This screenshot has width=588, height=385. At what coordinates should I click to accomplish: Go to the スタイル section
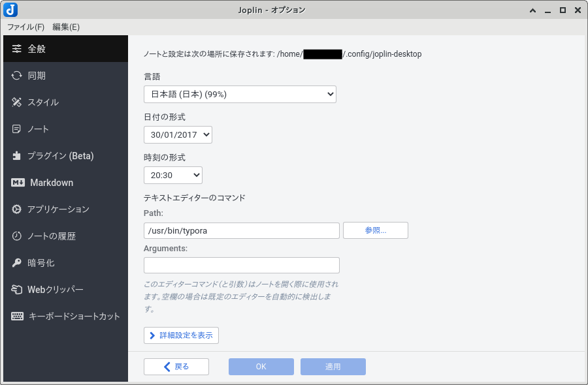pyautogui.click(x=65, y=102)
